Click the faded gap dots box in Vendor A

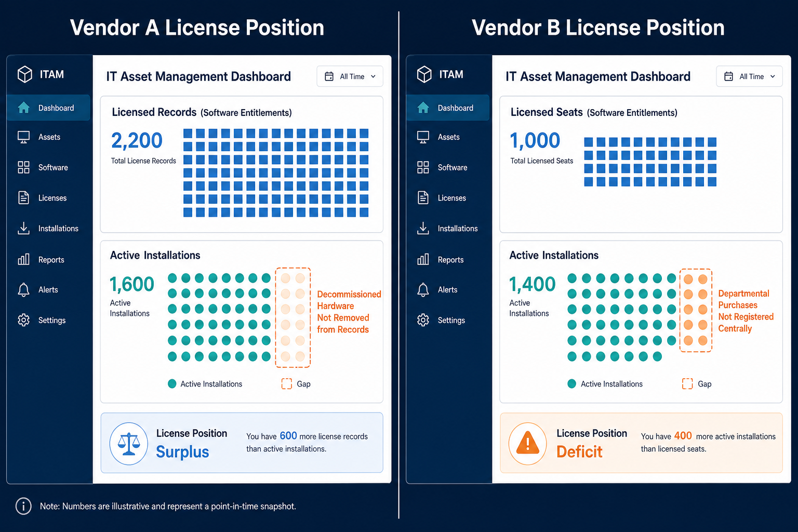(x=293, y=317)
